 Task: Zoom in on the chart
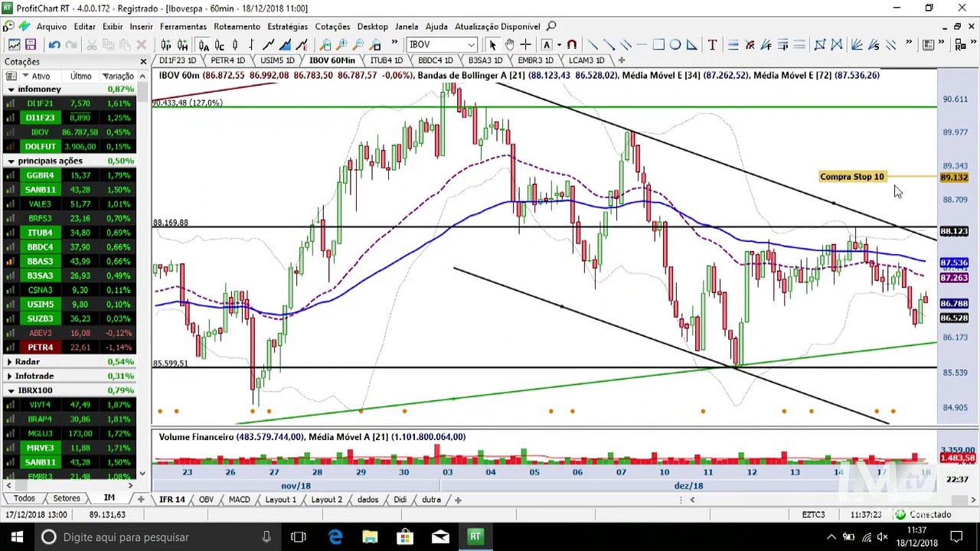341,44
